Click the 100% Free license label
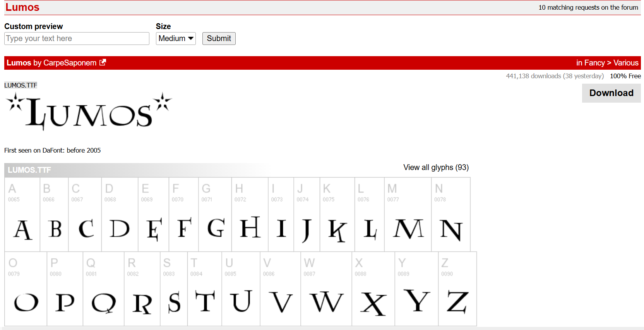The width and height of the screenshot is (644, 330). [625, 76]
